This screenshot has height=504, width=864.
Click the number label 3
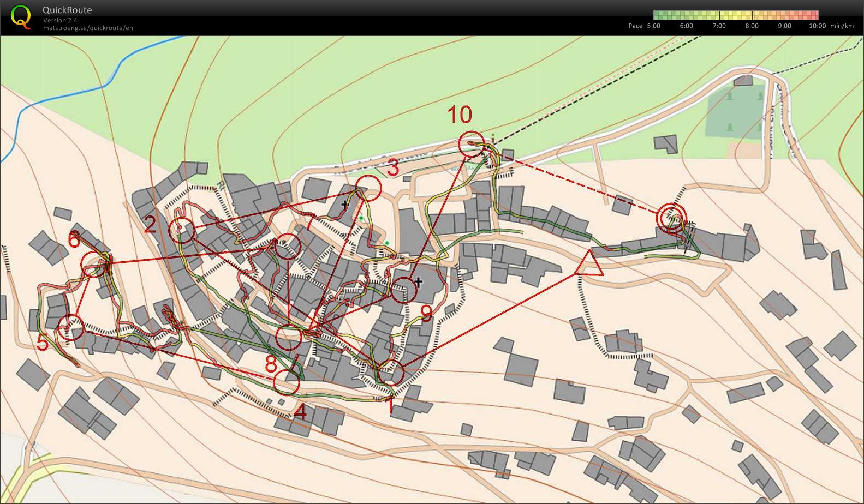393,168
